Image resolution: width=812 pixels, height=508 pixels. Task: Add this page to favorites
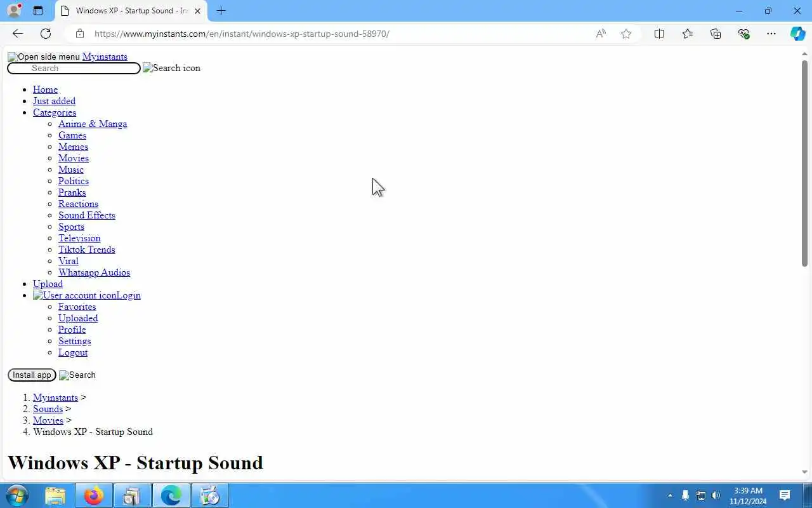click(626, 34)
